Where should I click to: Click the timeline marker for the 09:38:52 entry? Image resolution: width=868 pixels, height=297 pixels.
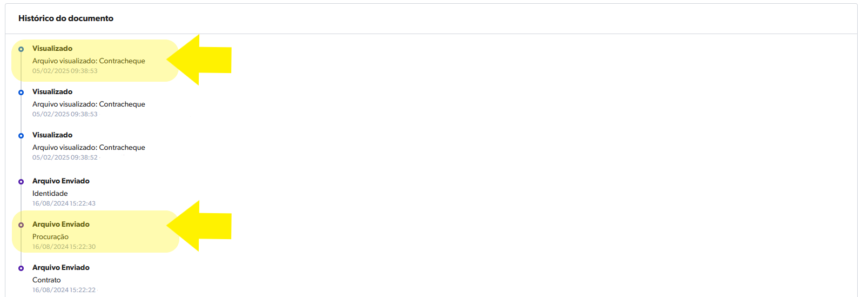[21, 136]
